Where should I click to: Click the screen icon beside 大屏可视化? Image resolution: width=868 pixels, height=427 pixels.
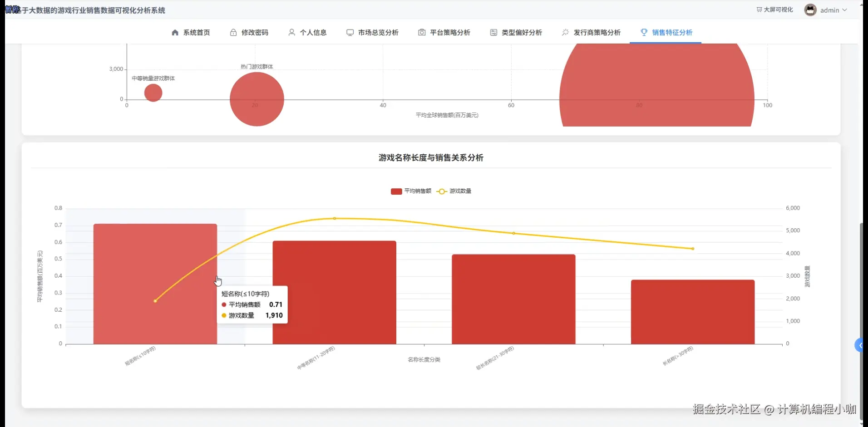(759, 10)
